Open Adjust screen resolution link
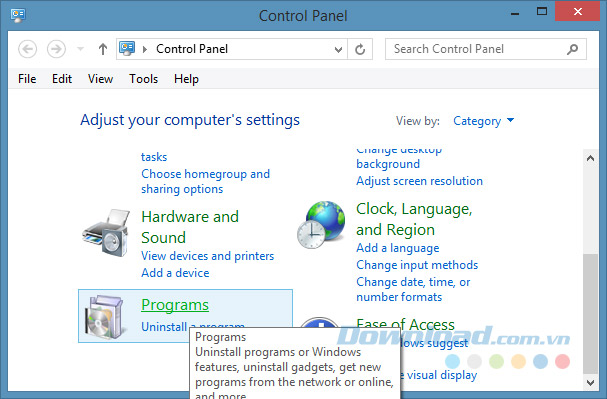Screen dimensions: 607x399 [x=419, y=181]
